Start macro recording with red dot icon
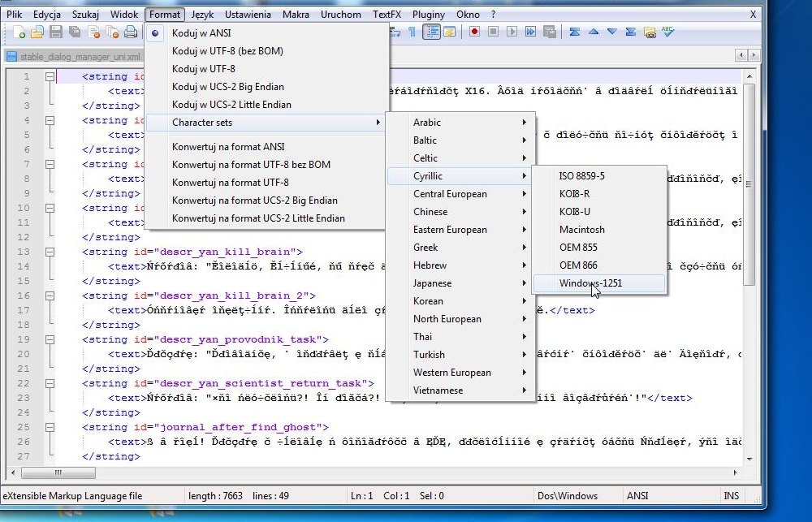The width and height of the screenshot is (812, 522). pyautogui.click(x=474, y=32)
